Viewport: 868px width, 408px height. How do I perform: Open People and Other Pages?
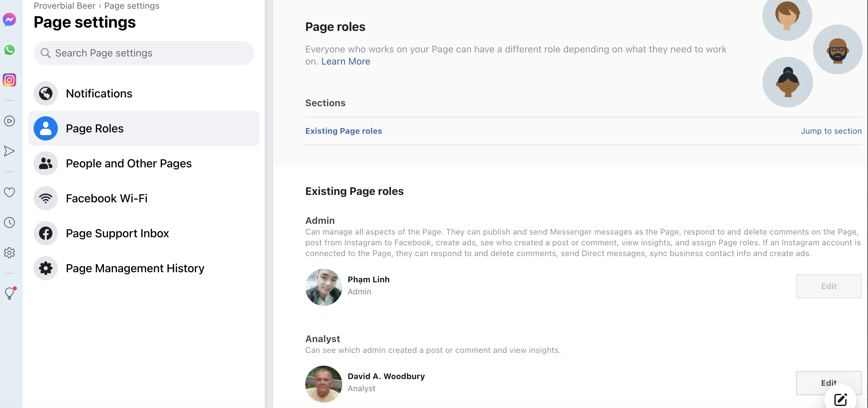pyautogui.click(x=128, y=163)
